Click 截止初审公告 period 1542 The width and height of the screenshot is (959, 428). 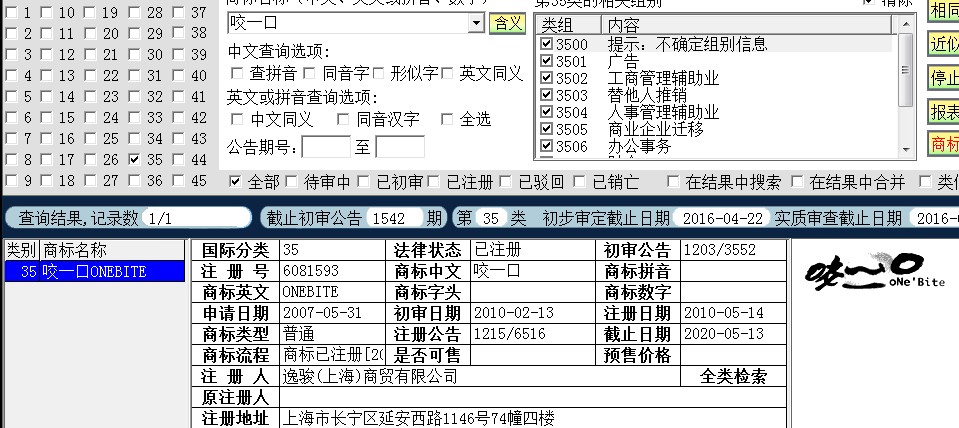pos(394,218)
